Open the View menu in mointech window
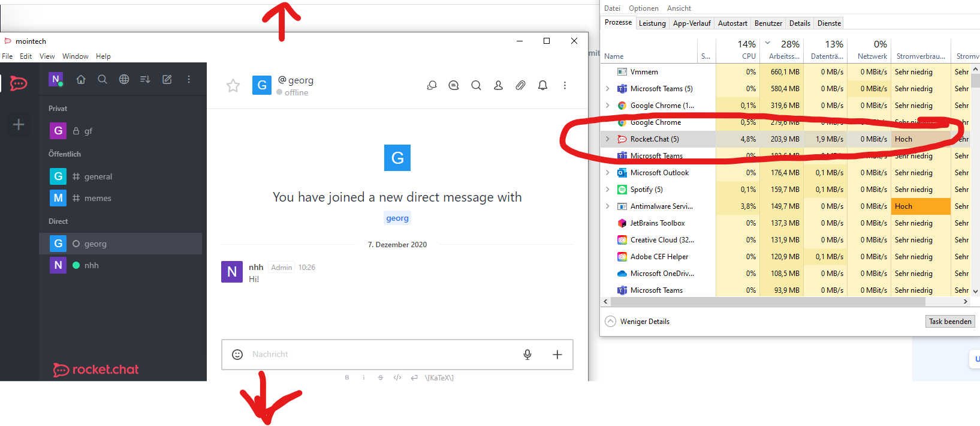The image size is (980, 426). (x=47, y=56)
